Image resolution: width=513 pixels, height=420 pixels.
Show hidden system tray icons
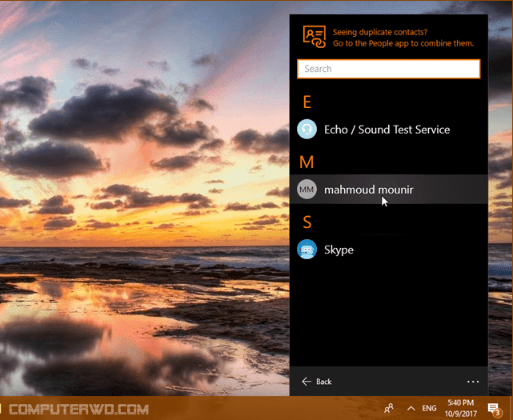point(411,408)
